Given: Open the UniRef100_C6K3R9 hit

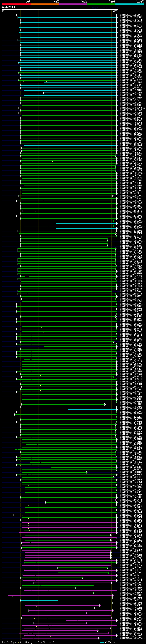Looking at the screenshot, I should point(131,605).
